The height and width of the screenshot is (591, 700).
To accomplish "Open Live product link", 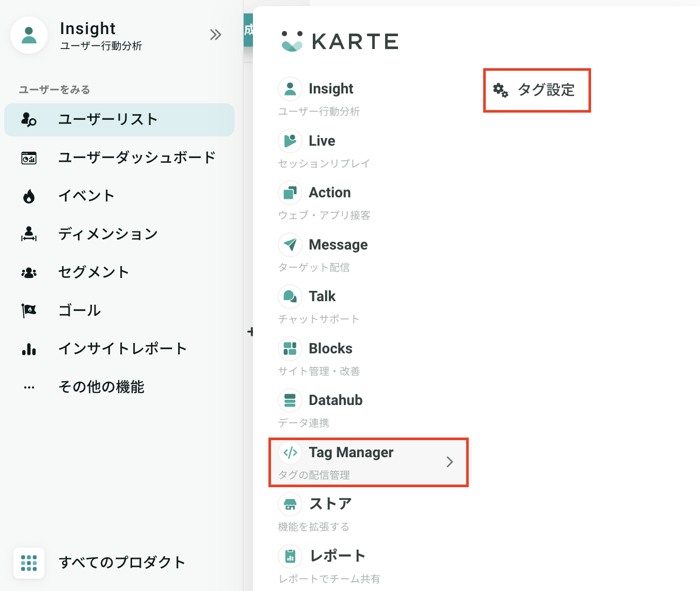I will (322, 141).
